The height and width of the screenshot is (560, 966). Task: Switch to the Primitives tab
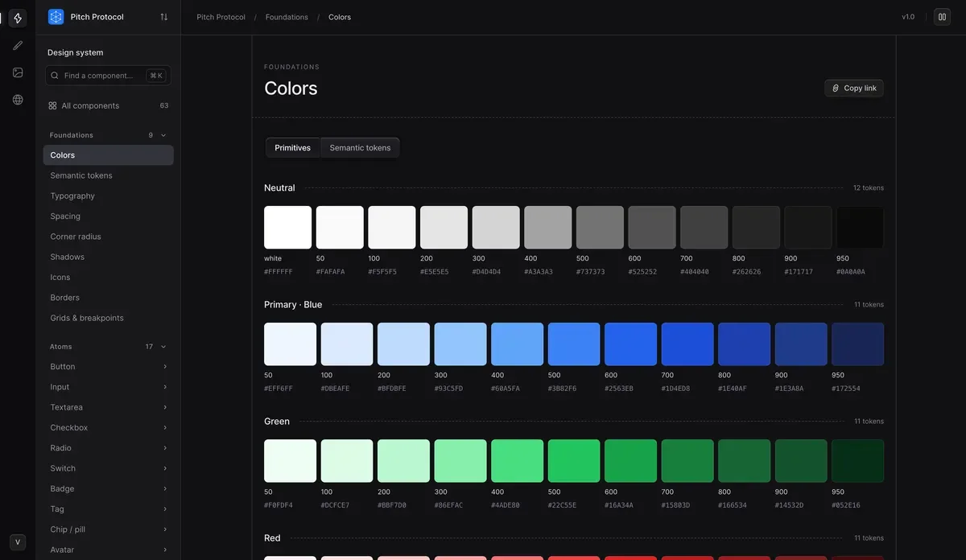pos(292,148)
